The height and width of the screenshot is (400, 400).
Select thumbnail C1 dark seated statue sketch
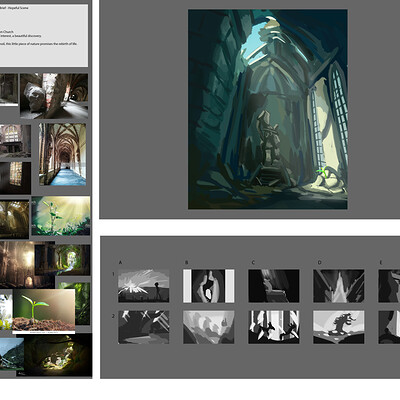(274, 286)
